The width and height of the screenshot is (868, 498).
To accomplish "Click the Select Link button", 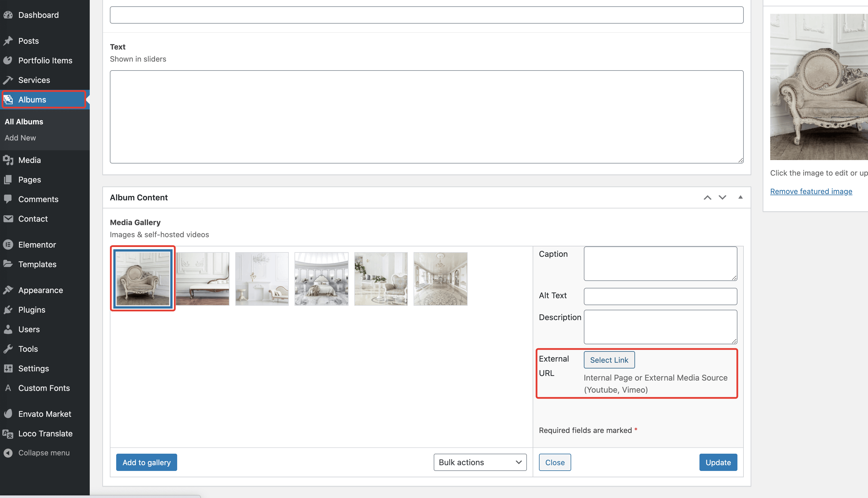I will (x=609, y=360).
